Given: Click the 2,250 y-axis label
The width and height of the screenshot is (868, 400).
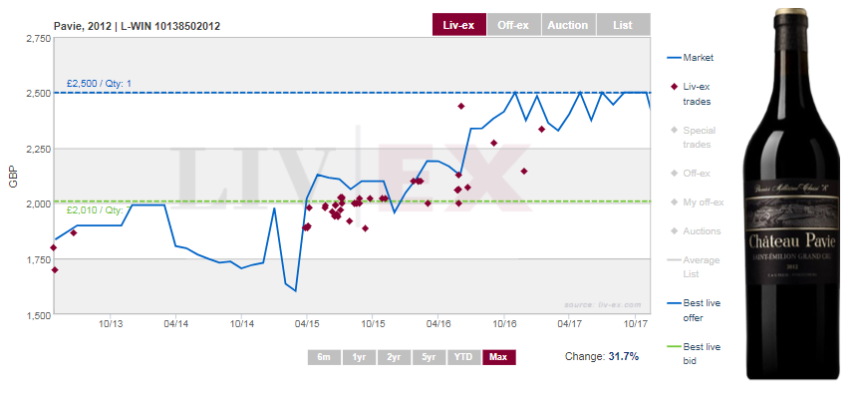Looking at the screenshot, I should coord(39,149).
